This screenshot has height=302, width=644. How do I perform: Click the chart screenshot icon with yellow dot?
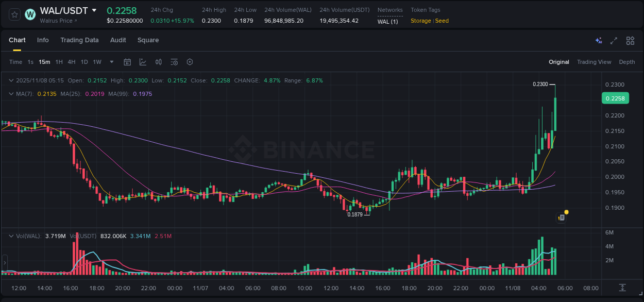tap(561, 217)
